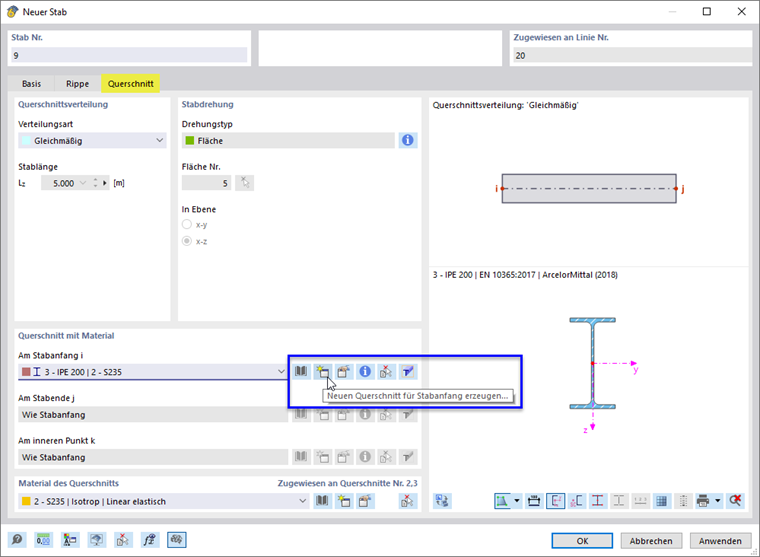The height and width of the screenshot is (557, 760).
Task: Click monitor view icon in bottom toolbar
Action: click(96, 540)
